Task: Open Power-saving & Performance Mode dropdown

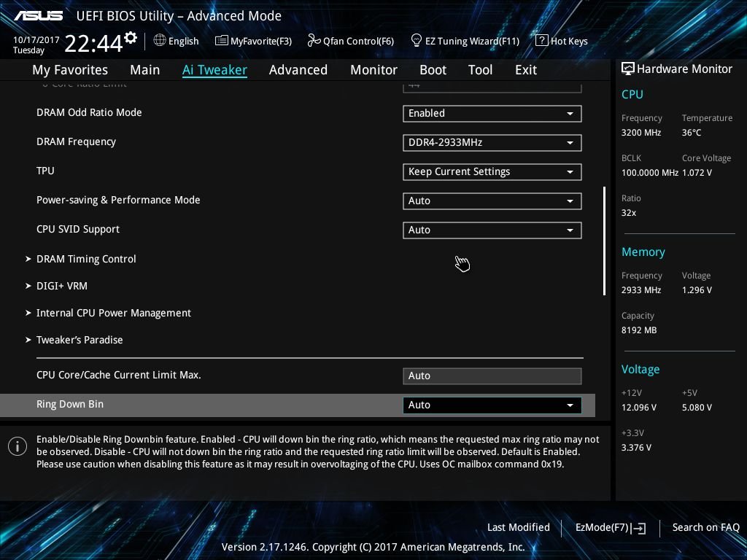Action: (492, 201)
